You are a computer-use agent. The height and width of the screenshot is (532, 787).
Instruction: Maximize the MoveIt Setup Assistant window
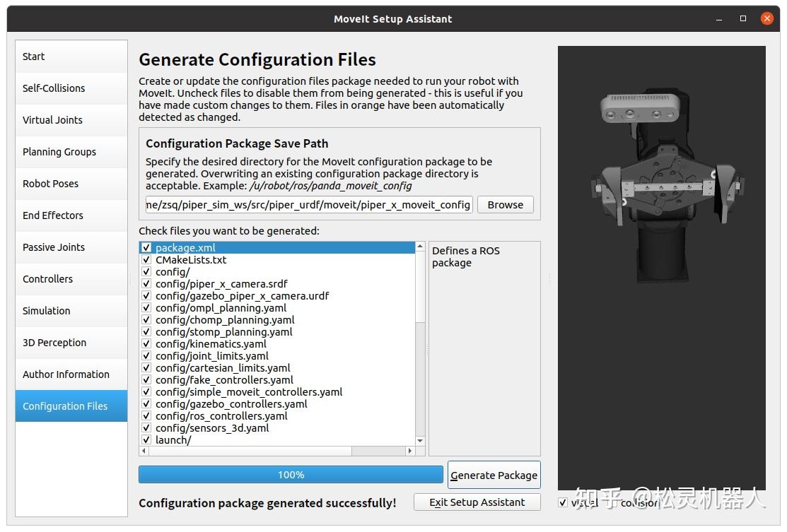(x=743, y=18)
